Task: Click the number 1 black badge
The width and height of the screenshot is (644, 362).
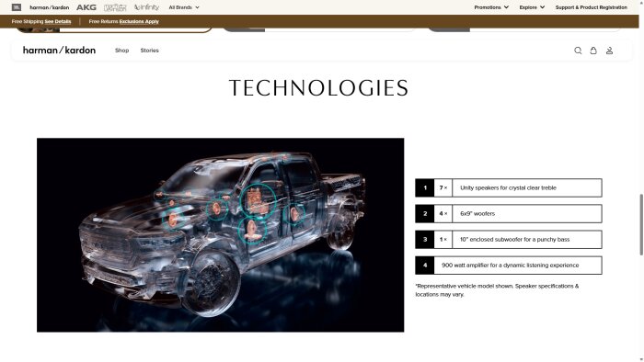Action: (x=425, y=187)
